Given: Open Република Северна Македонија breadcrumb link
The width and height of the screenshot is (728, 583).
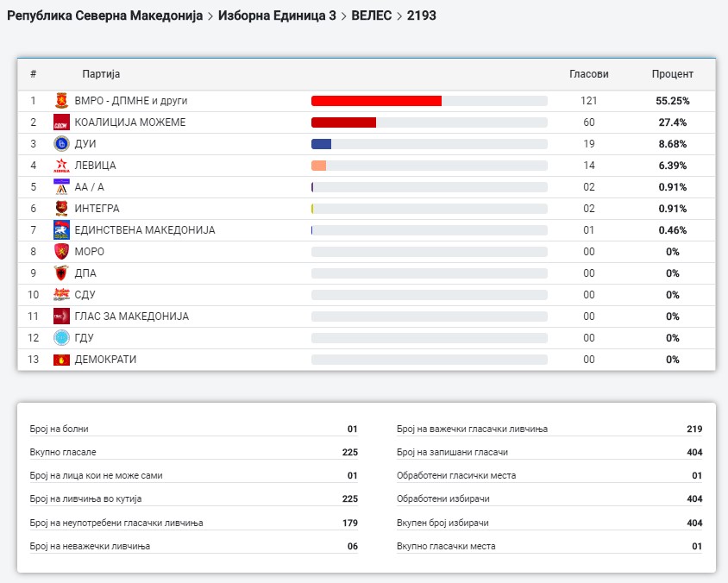Looking at the screenshot, I should click(x=104, y=16).
